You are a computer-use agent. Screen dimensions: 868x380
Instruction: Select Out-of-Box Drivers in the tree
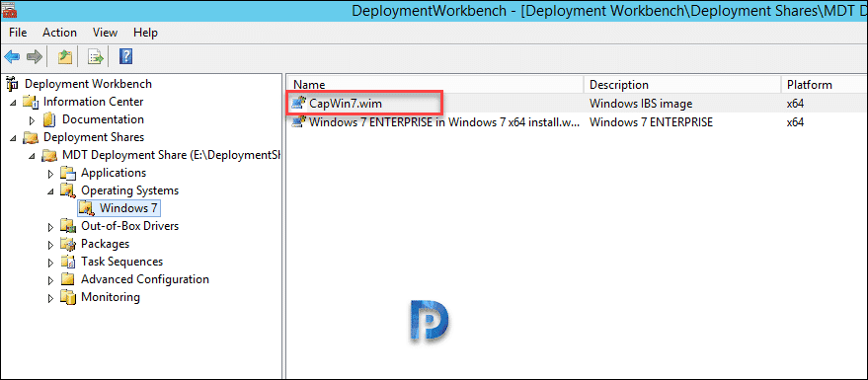point(129,226)
